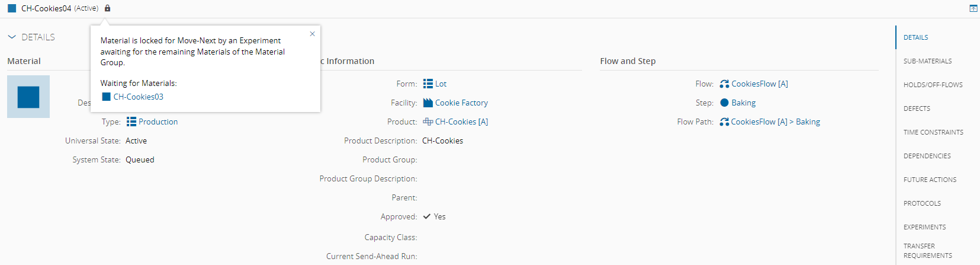The height and width of the screenshot is (265, 980).
Task: Go to the SUB-MATERIALS section
Action: click(x=927, y=61)
